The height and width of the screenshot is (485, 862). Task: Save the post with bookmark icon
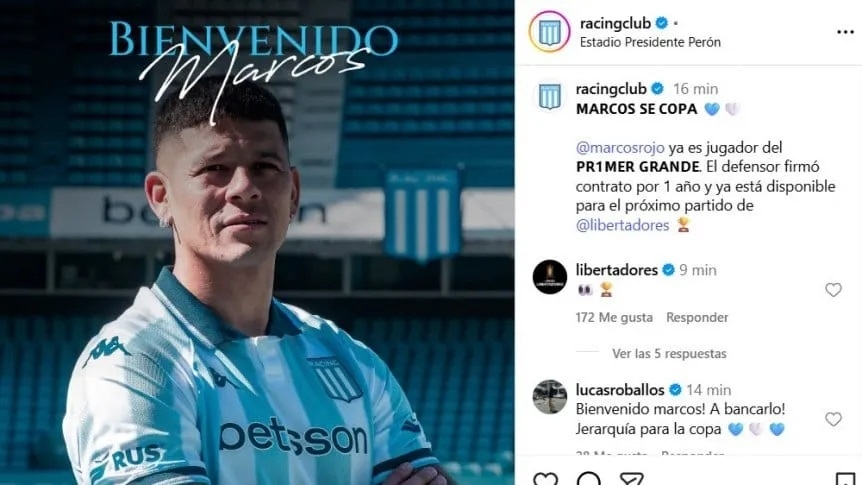tap(845, 479)
